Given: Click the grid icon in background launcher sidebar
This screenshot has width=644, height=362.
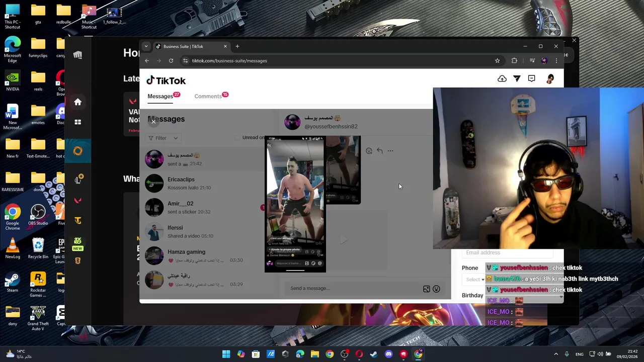Looking at the screenshot, I should pyautogui.click(x=78, y=122).
